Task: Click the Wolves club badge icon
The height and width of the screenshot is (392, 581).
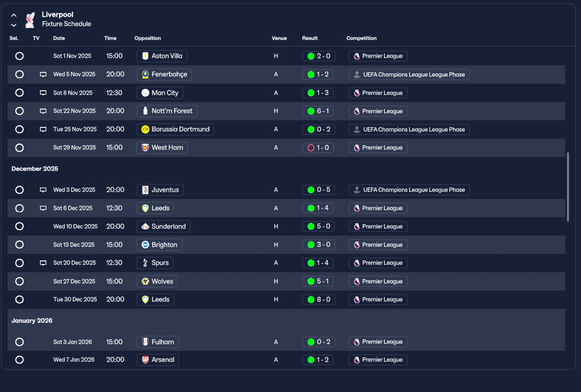Action: tap(145, 281)
